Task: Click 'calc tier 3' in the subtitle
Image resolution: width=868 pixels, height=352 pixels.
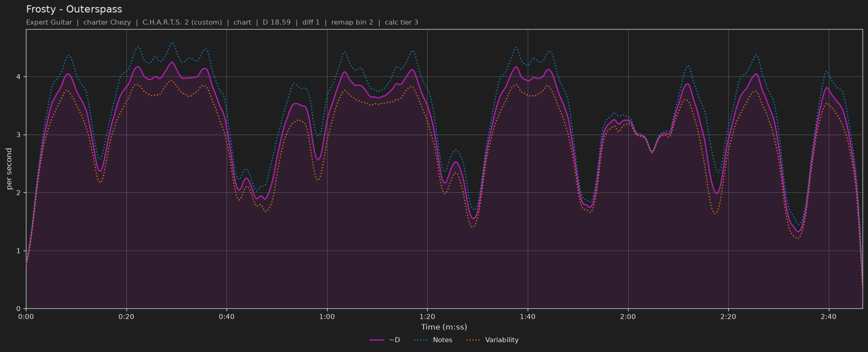Action: click(401, 22)
